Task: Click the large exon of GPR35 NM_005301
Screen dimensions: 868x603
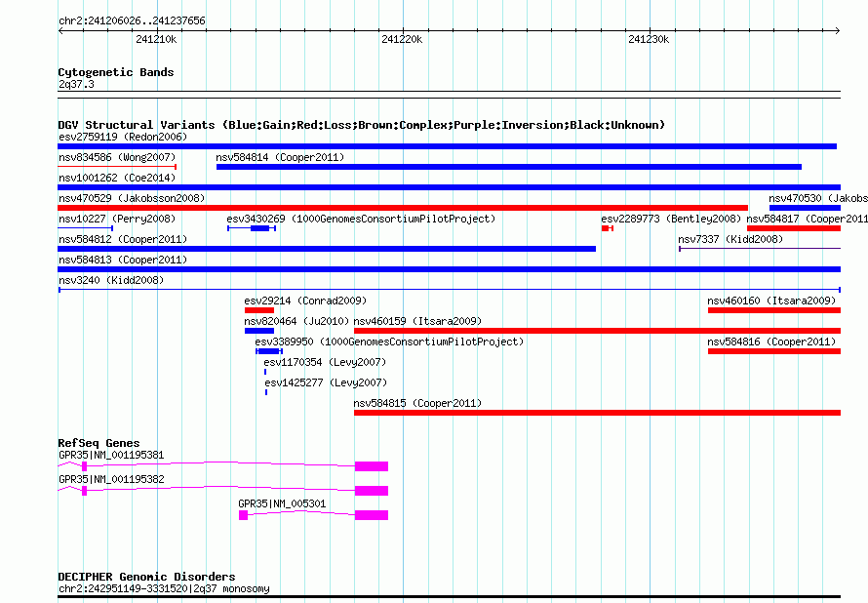Action: point(372,515)
